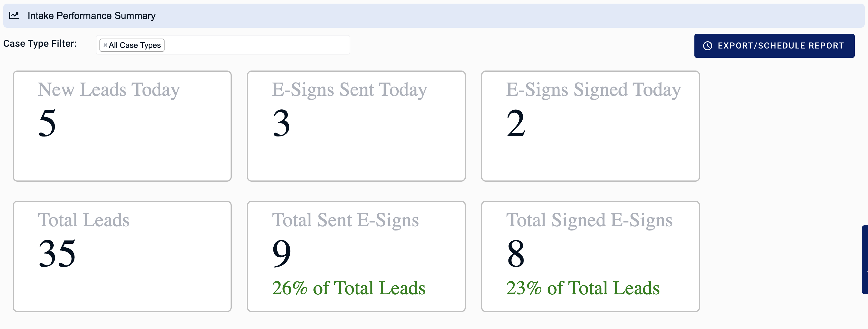Click the number 5 under New Leads Today
The height and width of the screenshot is (329, 868).
pyautogui.click(x=47, y=123)
